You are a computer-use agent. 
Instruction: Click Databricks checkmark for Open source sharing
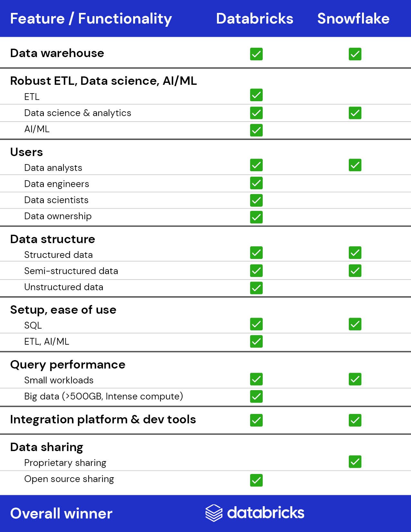256,480
